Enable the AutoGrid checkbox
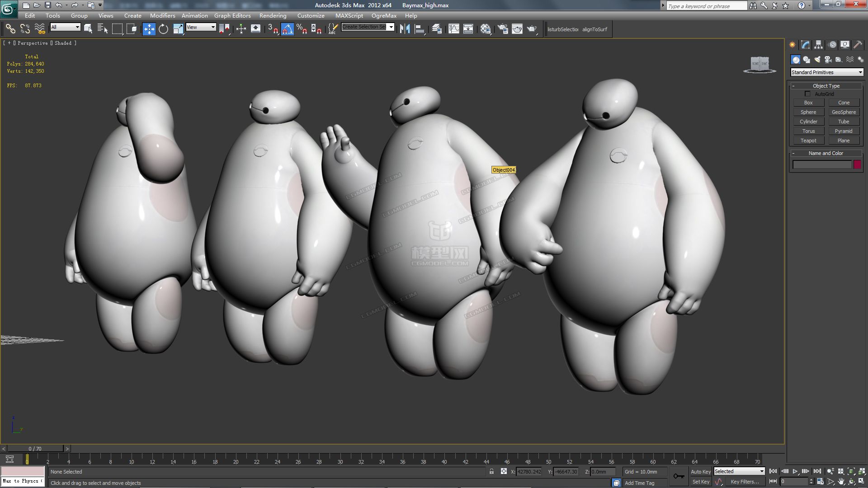 pyautogui.click(x=807, y=94)
